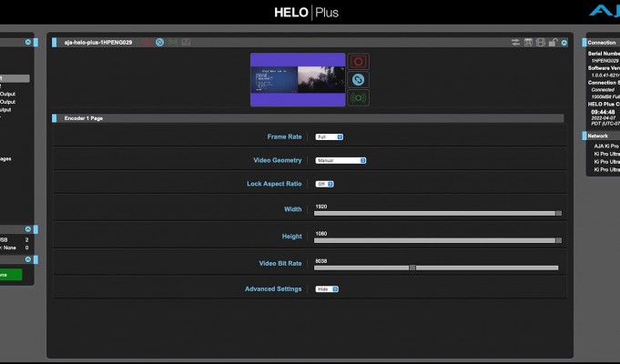The height and width of the screenshot is (364, 620).
Task: Click the Connected status text
Action: pyautogui.click(x=603, y=90)
